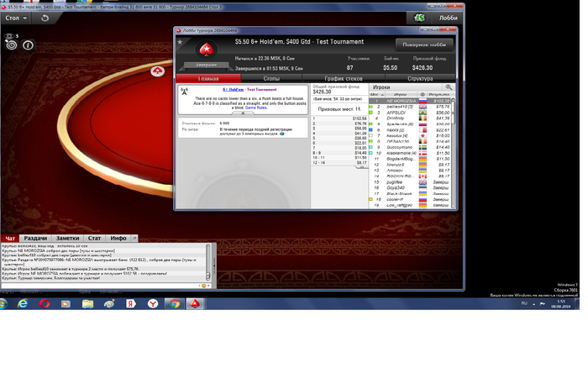Click yellow color label beside cooler-rf
The height and width of the screenshot is (368, 588).
[371, 199]
